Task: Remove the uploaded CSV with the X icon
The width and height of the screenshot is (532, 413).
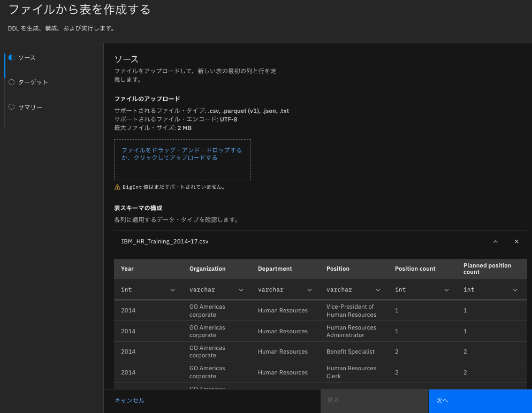Action: [x=516, y=241]
